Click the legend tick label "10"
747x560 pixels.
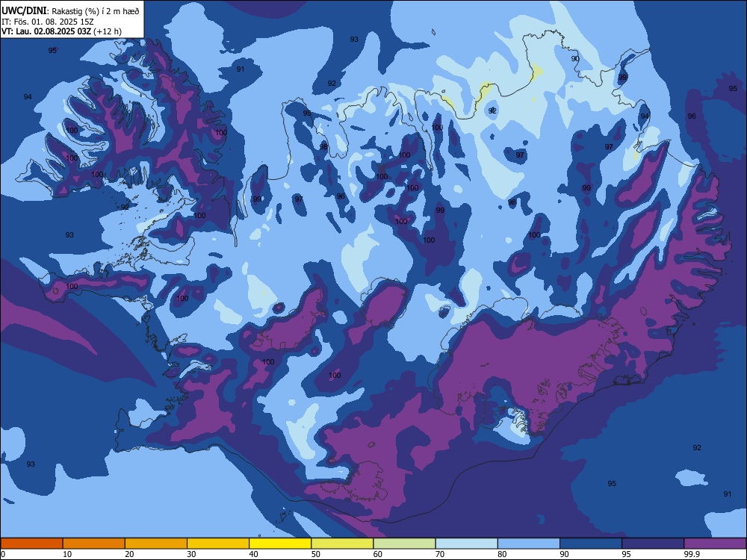(x=67, y=554)
